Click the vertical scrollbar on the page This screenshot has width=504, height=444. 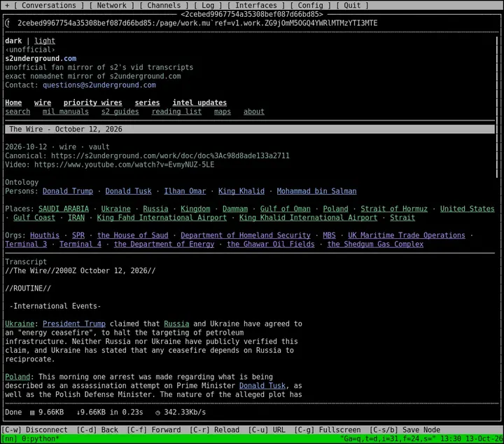click(x=497, y=107)
